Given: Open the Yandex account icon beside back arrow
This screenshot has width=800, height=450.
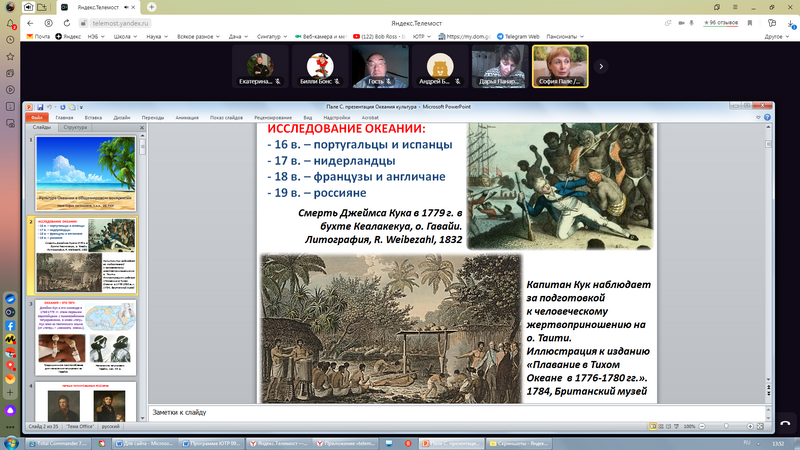Looking at the screenshot, I should click(48, 23).
